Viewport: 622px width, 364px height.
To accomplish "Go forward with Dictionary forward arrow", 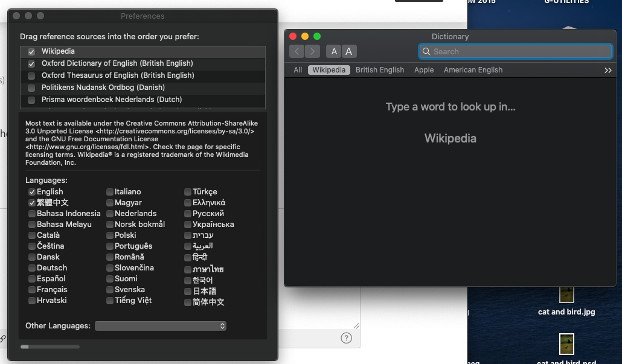I will (312, 51).
